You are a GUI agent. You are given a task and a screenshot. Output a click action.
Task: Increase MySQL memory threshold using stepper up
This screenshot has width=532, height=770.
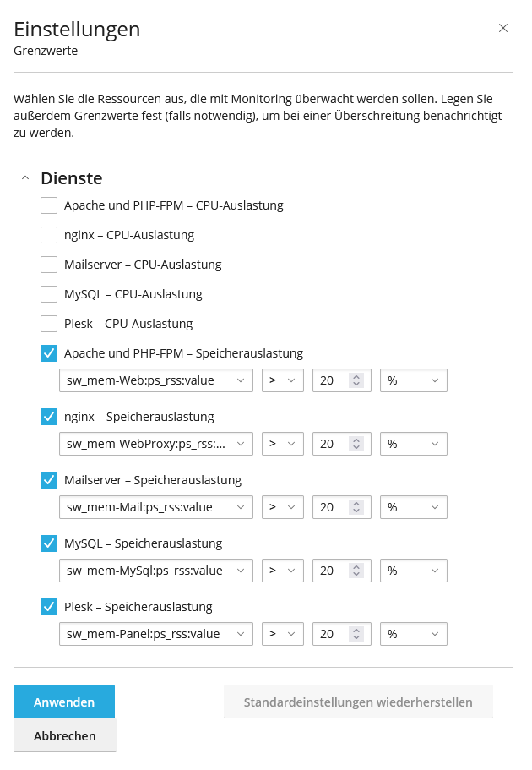coord(356,566)
